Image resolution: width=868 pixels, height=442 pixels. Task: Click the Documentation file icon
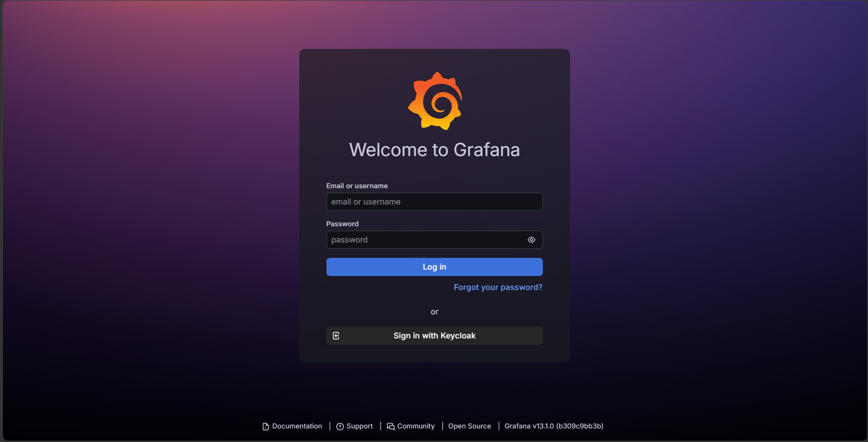[x=266, y=427]
